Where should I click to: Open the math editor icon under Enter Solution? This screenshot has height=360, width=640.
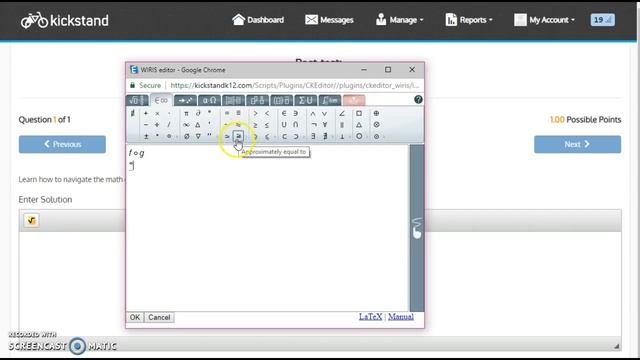coord(31,220)
